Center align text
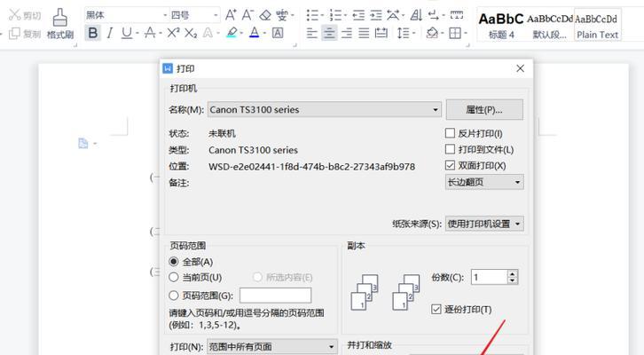644x355 pixels. pyautogui.click(x=329, y=33)
